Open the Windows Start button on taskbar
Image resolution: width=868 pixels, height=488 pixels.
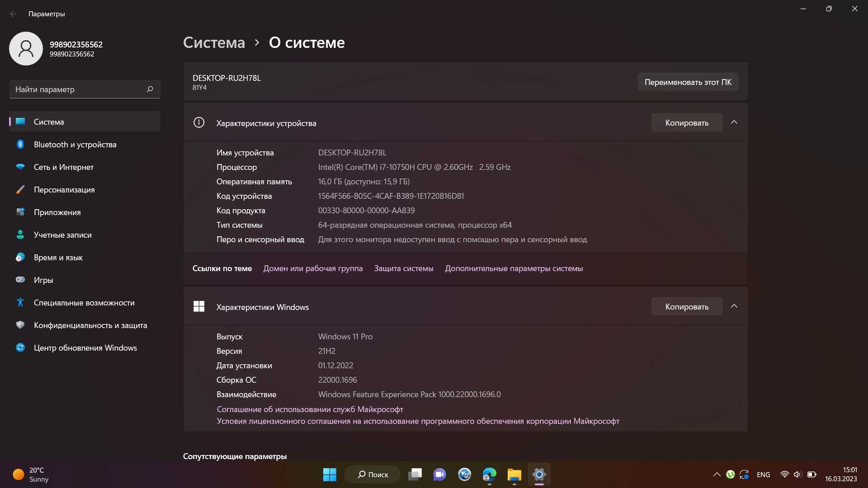tap(330, 474)
